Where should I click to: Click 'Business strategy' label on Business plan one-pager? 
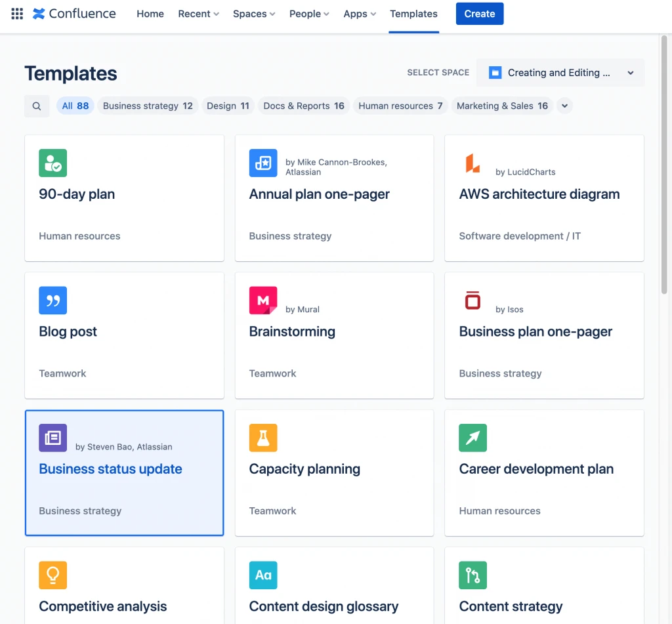500,374
